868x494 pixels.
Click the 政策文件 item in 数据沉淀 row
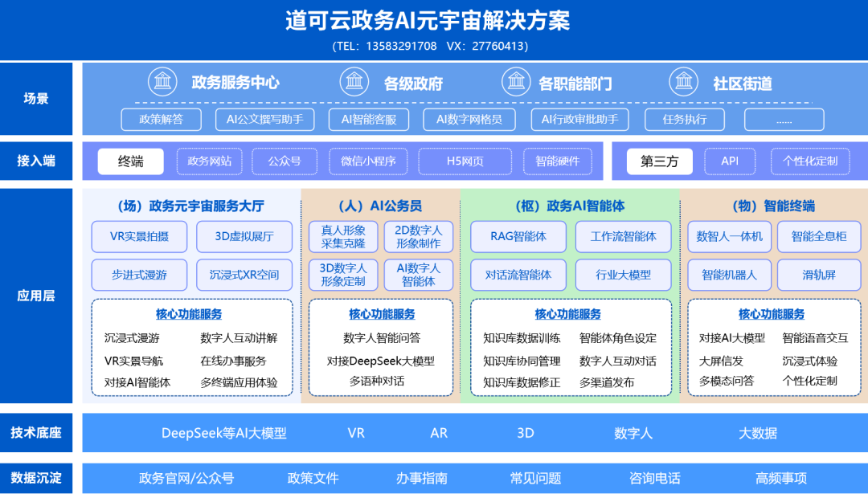coord(311,476)
